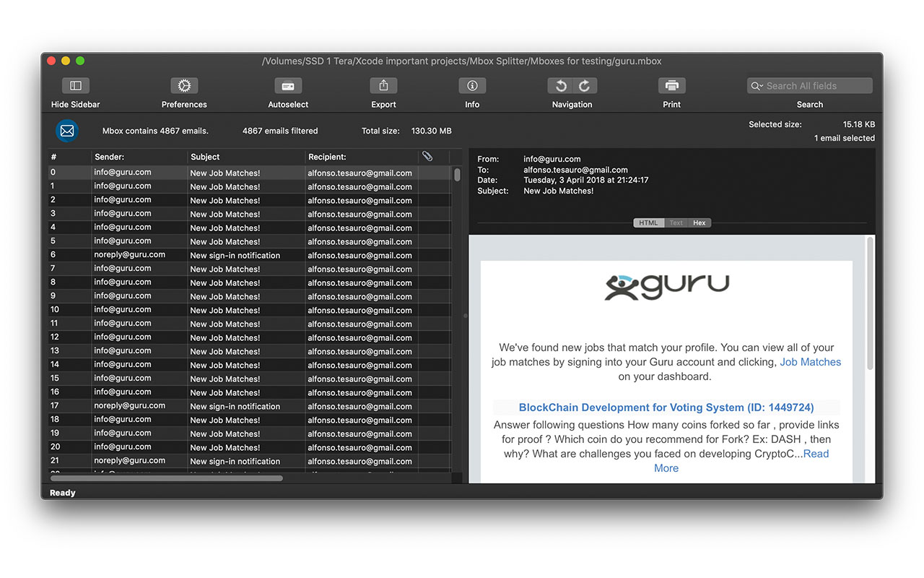Select email row 2
Screen dimensions: 924x578
pyautogui.click(x=250, y=200)
